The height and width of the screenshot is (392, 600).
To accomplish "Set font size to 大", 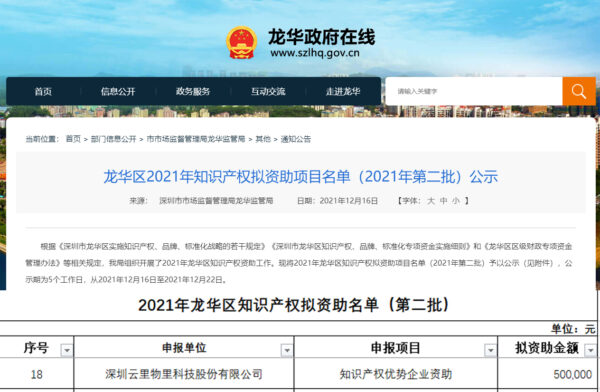I will [x=431, y=201].
